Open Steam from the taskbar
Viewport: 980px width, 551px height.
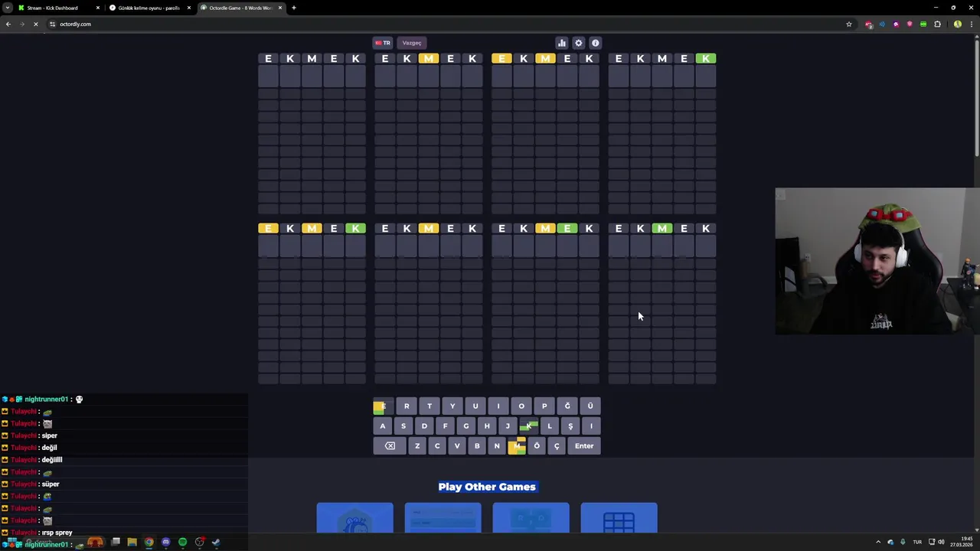click(x=216, y=543)
